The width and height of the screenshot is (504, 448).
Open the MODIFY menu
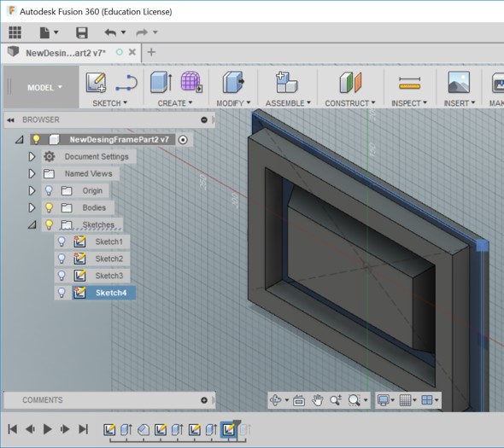click(x=233, y=103)
